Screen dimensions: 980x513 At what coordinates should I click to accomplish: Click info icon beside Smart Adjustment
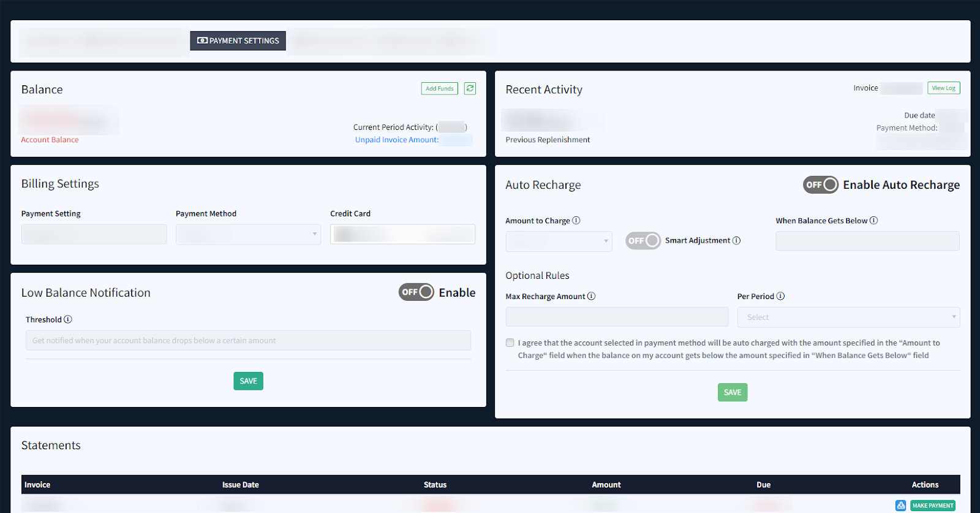[x=737, y=240]
